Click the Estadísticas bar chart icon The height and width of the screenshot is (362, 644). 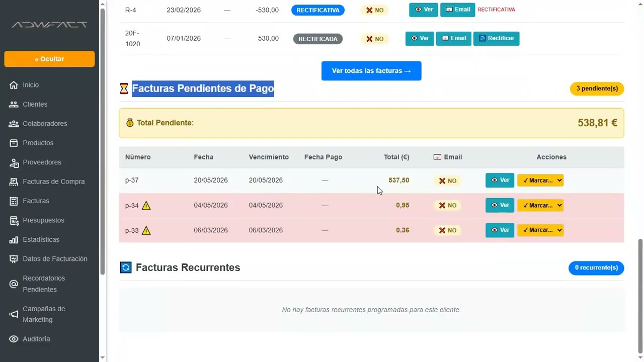tap(14, 240)
